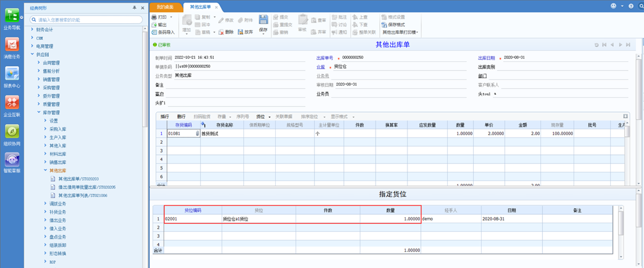Open 业务导航 in the left sidebar
644x268 pixels.
[x=12, y=18]
